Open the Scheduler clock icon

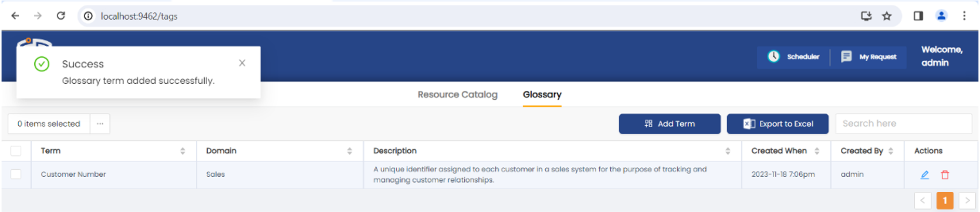774,57
